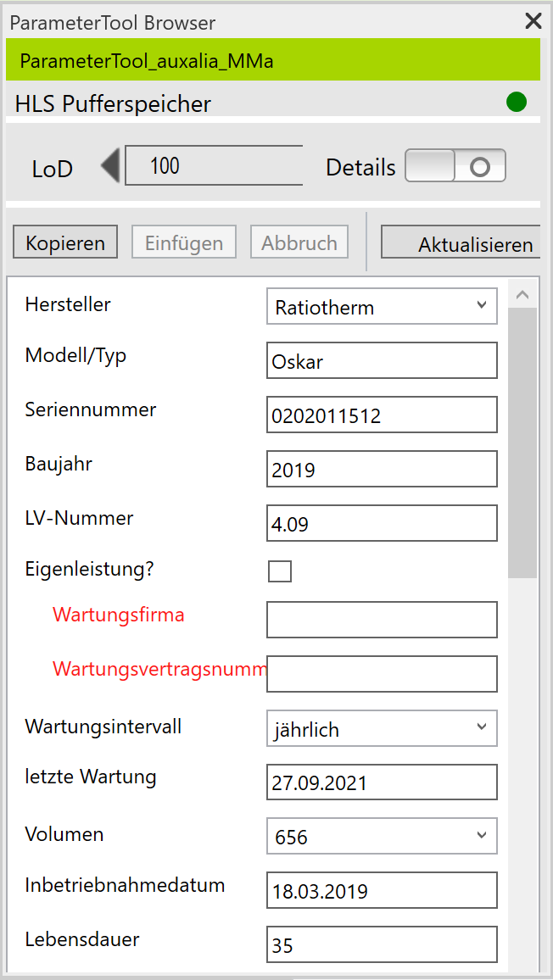This screenshot has height=980, width=553.
Task: Decrease LoD with the left arrow
Action: coord(110,165)
